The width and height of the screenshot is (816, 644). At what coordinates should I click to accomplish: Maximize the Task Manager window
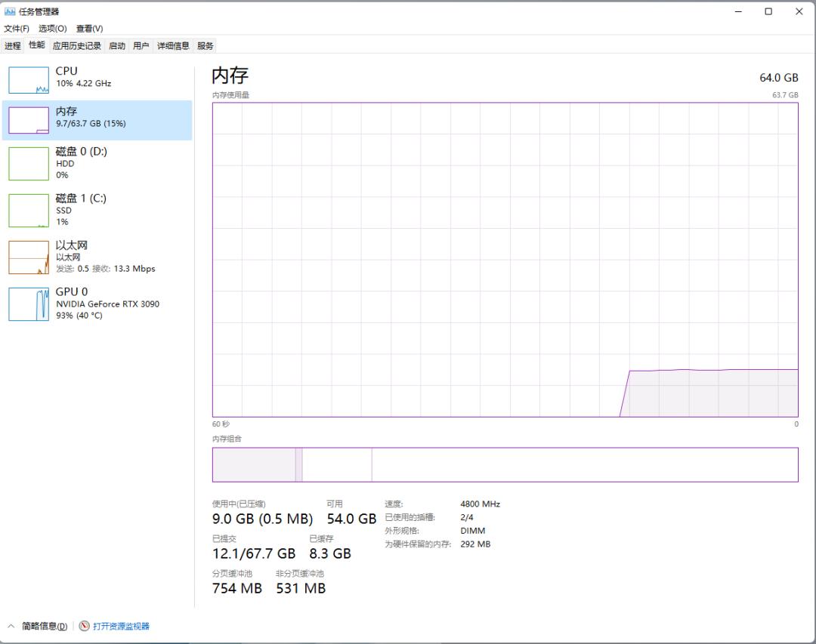(768, 11)
